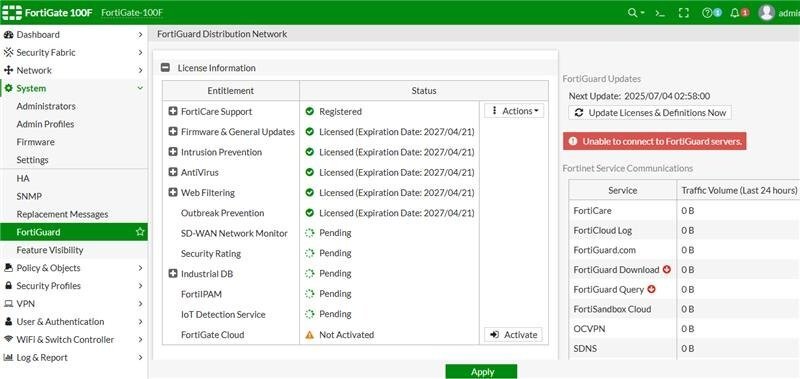Activate FortiGate Cloud
Image resolution: width=800 pixels, height=379 pixels.
(513, 335)
